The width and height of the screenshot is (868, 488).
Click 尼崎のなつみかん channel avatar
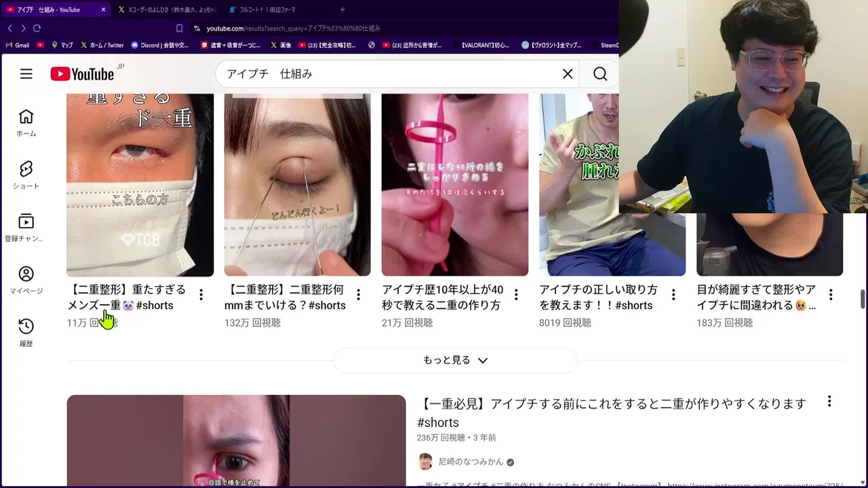(425, 462)
